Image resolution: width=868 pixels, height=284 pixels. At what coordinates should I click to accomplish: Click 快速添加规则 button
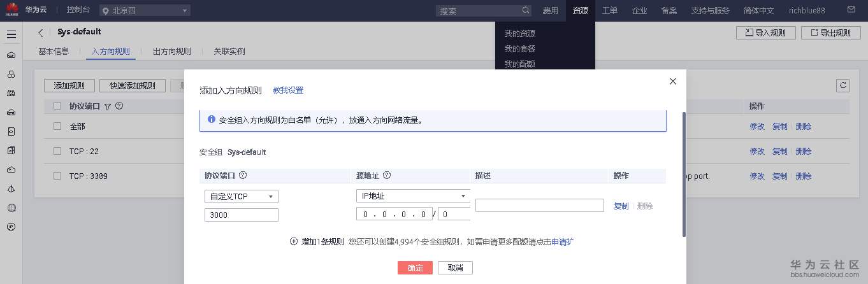coord(132,85)
